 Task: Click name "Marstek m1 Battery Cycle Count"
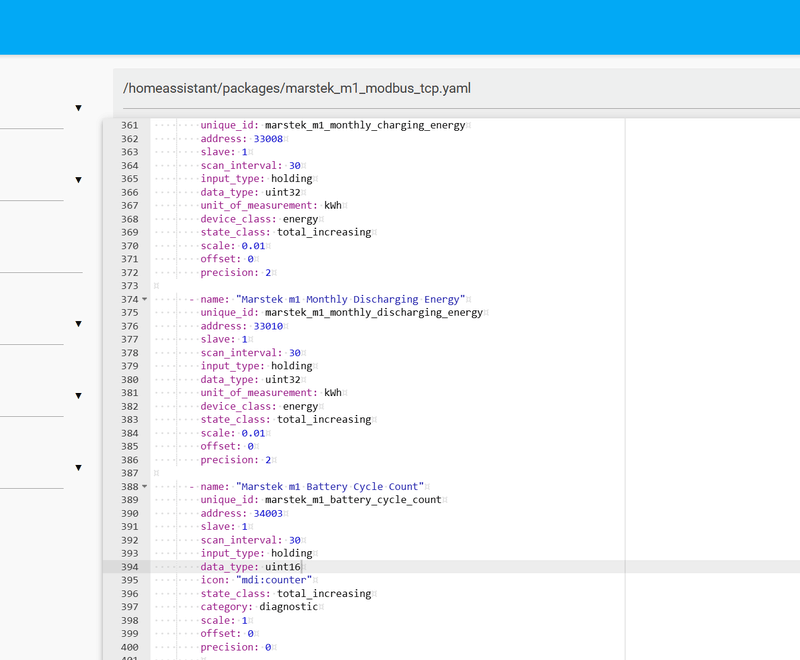click(x=330, y=487)
